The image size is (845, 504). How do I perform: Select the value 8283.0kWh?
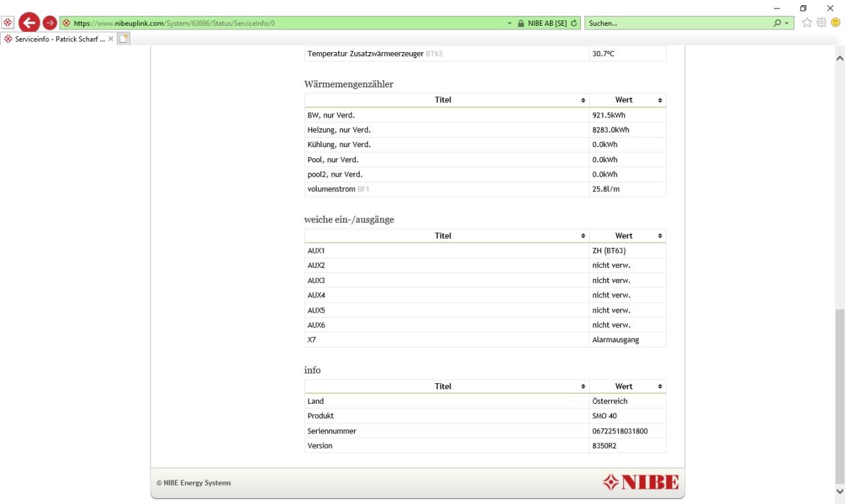tap(611, 130)
